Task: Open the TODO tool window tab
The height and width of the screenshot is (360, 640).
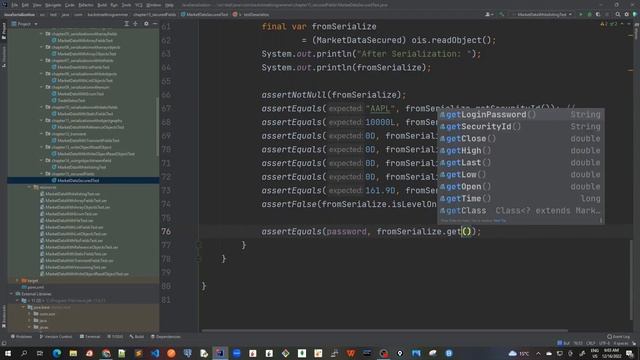Action: point(115,337)
